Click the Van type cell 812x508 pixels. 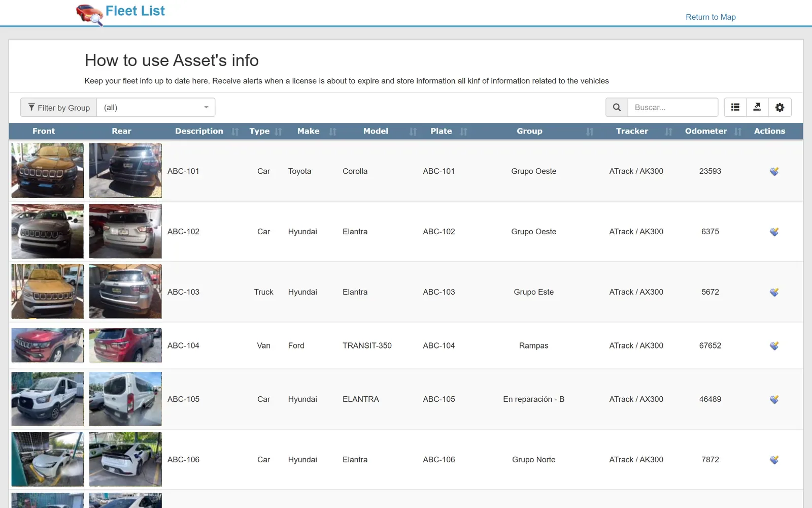(x=263, y=345)
